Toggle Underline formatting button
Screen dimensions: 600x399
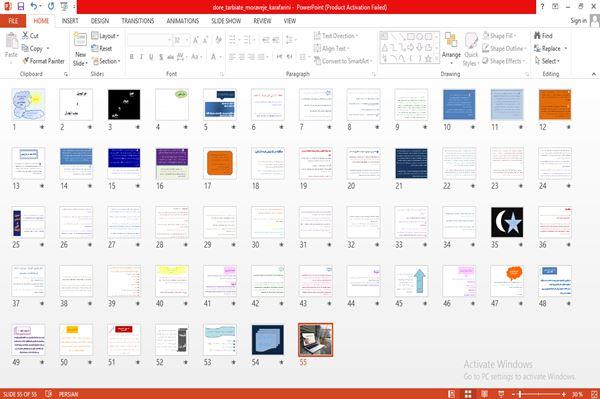(151, 57)
